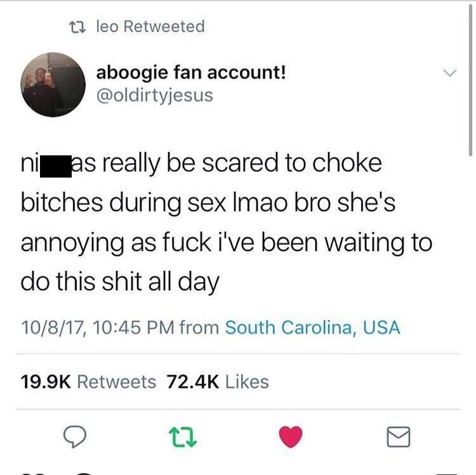Viewport: 476px width, 475px height.
Task: Click the black censor bar in tweet
Action: click(x=56, y=166)
